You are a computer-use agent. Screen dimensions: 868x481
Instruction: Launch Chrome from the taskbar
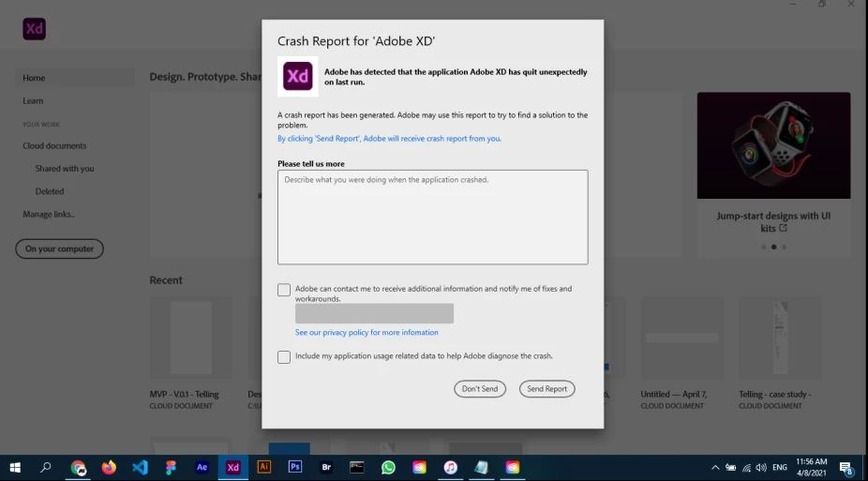coord(78,468)
